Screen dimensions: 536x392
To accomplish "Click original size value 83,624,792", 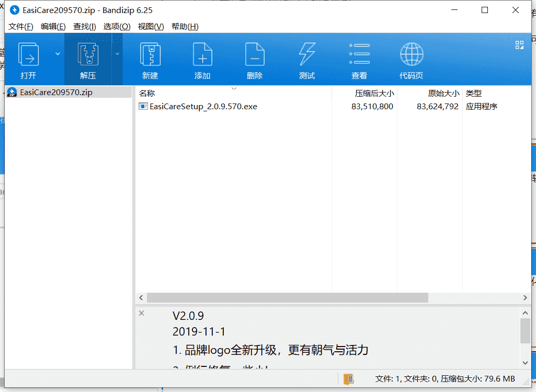I will 438,107.
